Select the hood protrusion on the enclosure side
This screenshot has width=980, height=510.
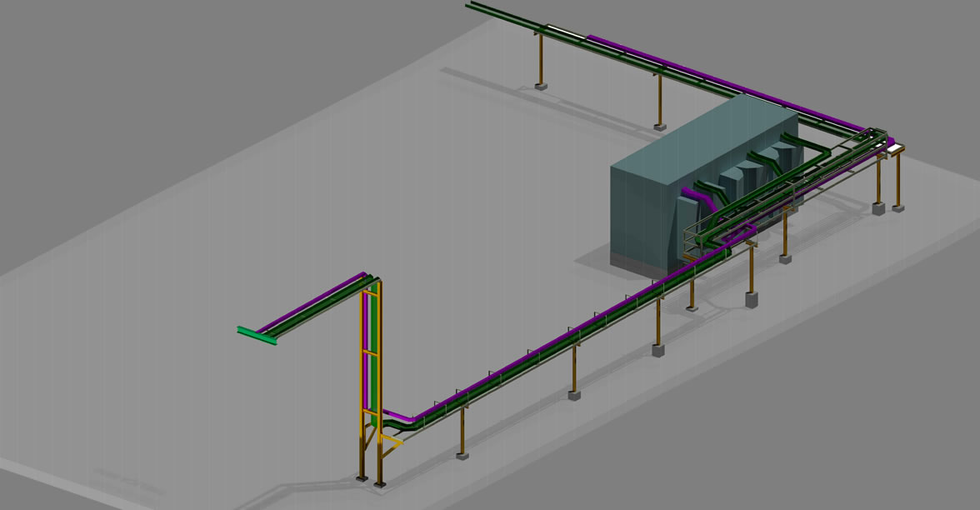click(737, 179)
